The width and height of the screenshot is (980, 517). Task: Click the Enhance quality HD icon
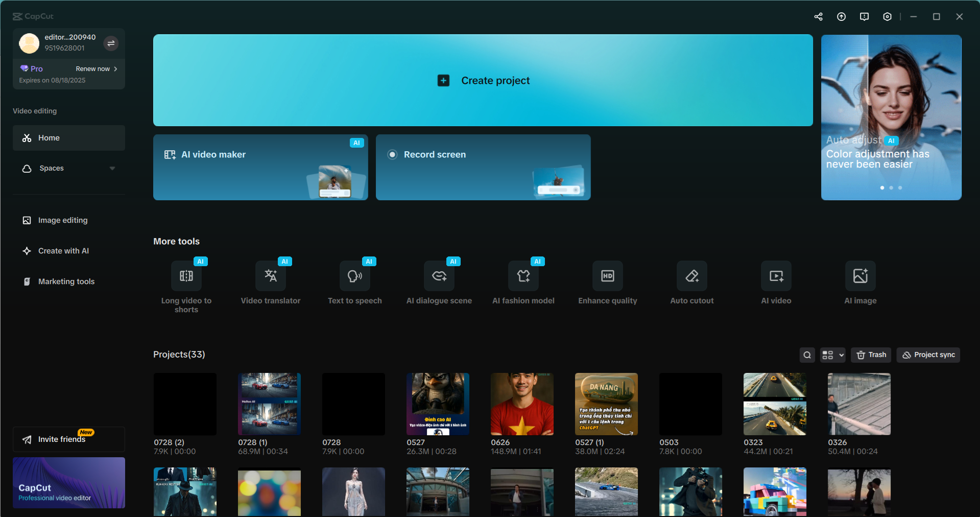(607, 276)
